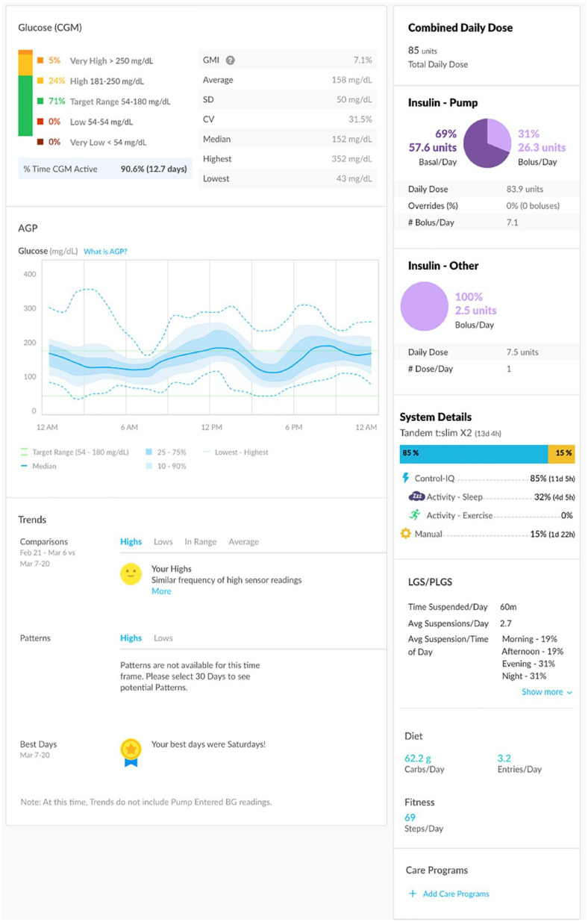The height and width of the screenshot is (922, 588).
Task: Switch Patterns to the Lows tab
Action: coord(163,638)
